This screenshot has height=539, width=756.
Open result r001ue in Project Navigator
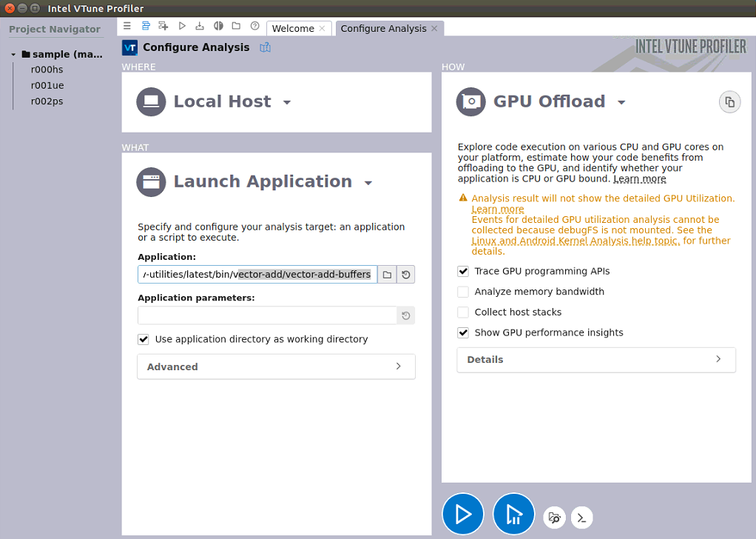click(47, 85)
